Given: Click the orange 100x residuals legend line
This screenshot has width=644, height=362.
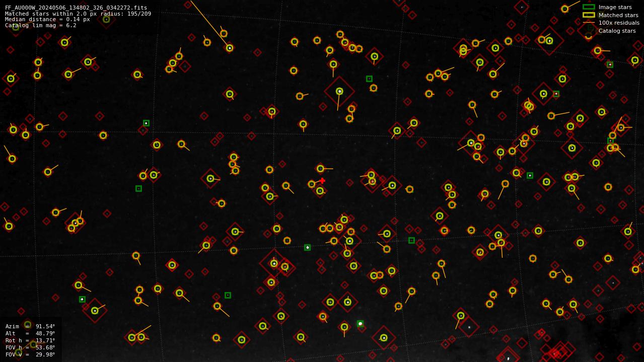Looking at the screenshot, I should click(589, 23).
